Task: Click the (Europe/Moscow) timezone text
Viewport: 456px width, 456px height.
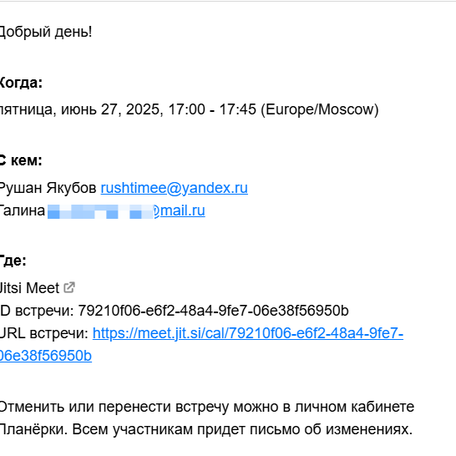Action: (320, 109)
